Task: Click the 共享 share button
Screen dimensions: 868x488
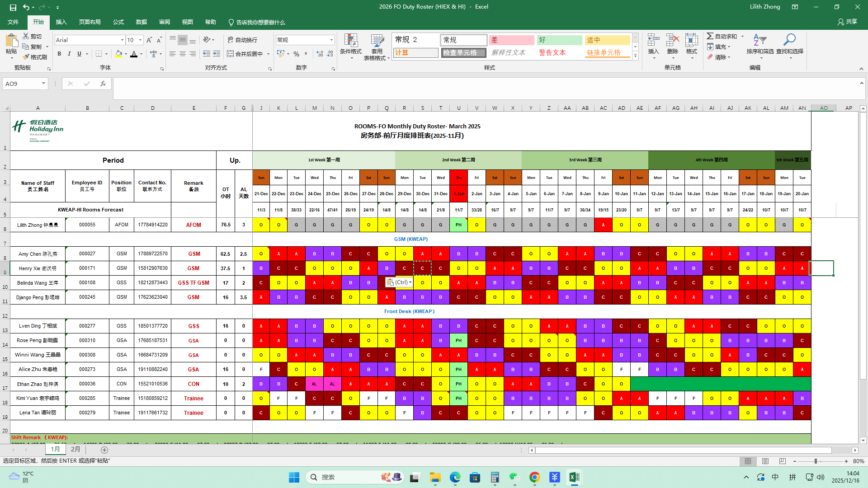Action: [847, 22]
